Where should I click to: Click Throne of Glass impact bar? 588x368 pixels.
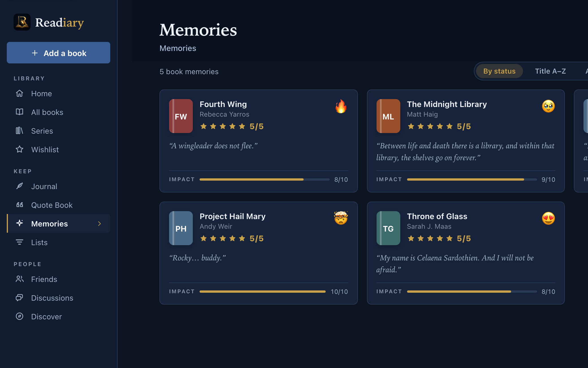(472, 292)
